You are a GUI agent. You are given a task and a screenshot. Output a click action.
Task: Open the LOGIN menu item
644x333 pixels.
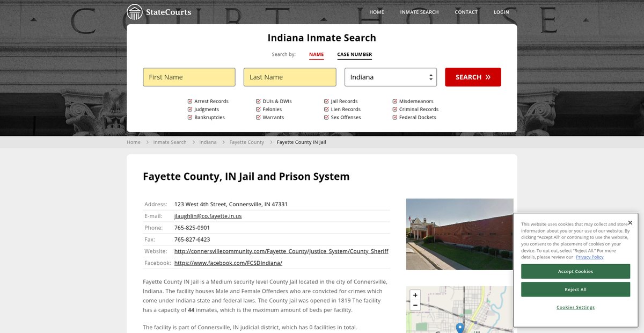click(x=501, y=12)
